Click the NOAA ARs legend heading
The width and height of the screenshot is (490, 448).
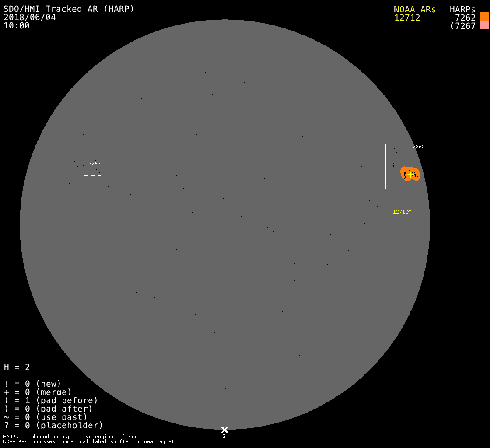[414, 9]
